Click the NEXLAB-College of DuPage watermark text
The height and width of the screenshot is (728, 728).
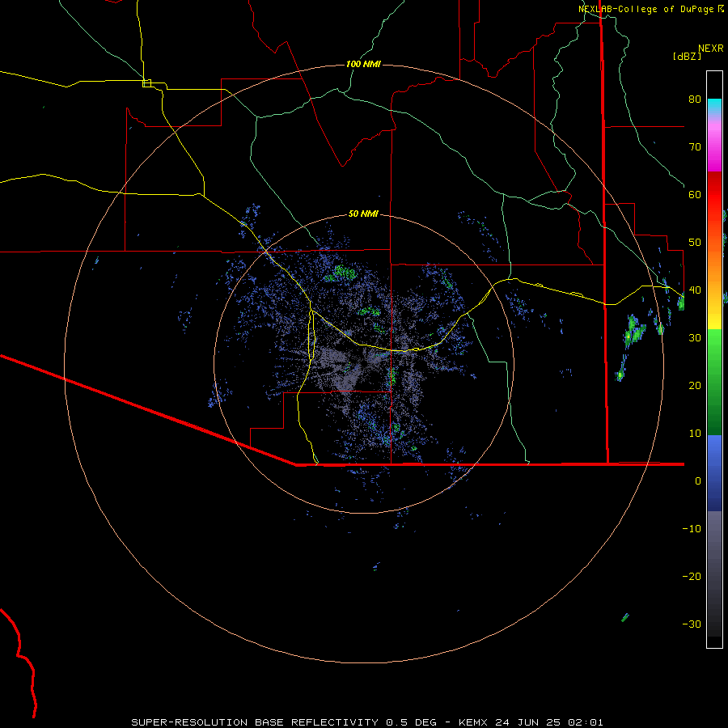pyautogui.click(x=648, y=9)
